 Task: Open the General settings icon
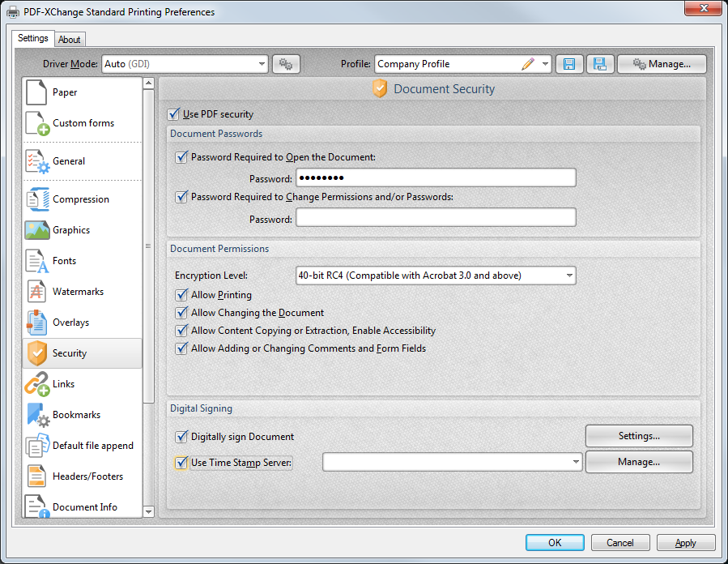pos(37,161)
